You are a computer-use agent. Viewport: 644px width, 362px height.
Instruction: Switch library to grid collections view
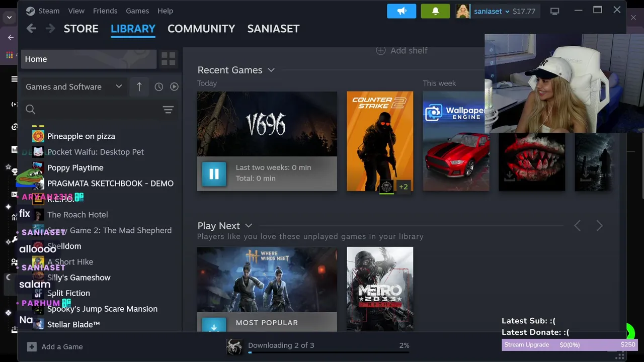click(169, 59)
